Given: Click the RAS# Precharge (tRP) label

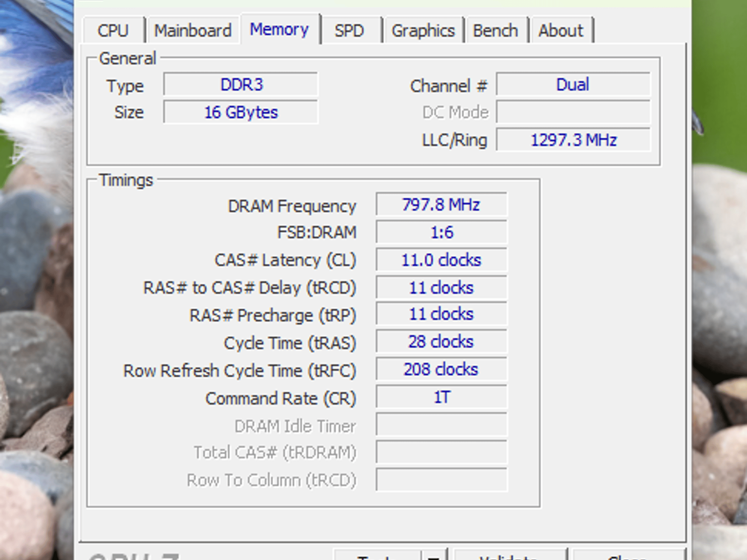Looking at the screenshot, I should click(273, 316).
